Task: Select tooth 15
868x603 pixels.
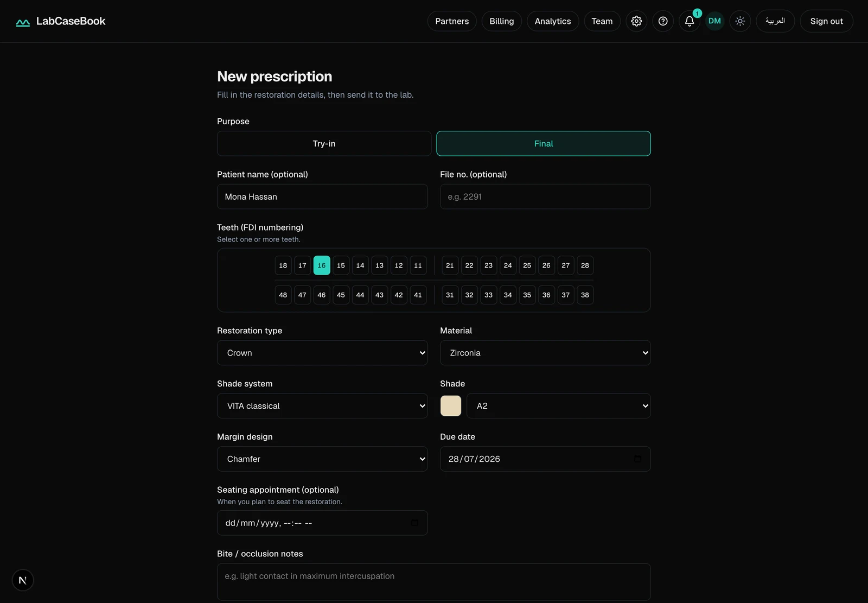Action: coord(341,265)
